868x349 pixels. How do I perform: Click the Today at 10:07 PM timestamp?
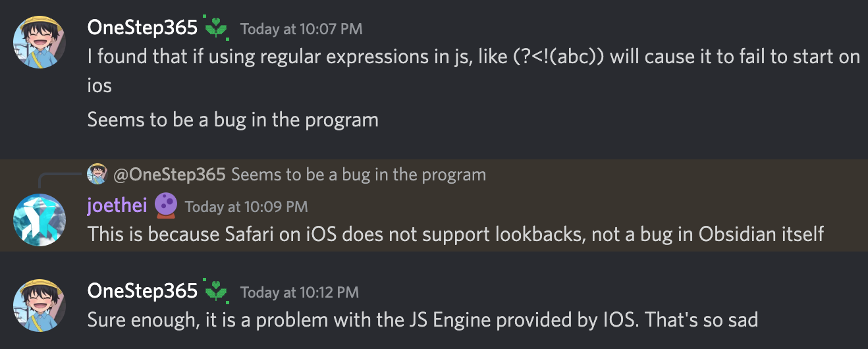(301, 29)
